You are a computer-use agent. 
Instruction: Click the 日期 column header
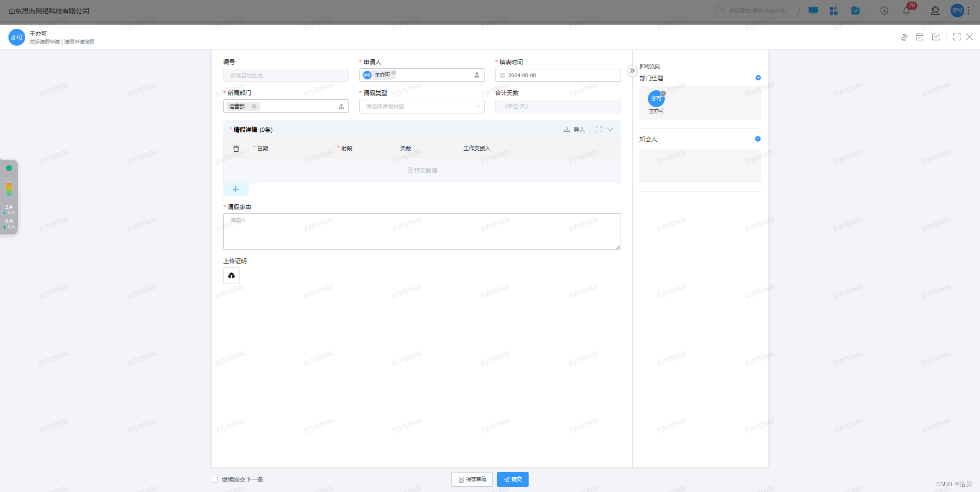point(263,149)
